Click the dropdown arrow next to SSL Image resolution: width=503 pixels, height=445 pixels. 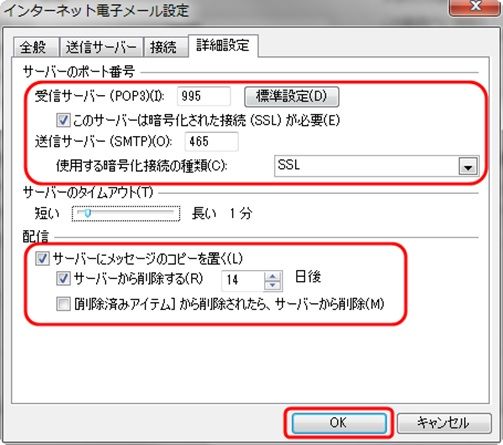coord(468,166)
